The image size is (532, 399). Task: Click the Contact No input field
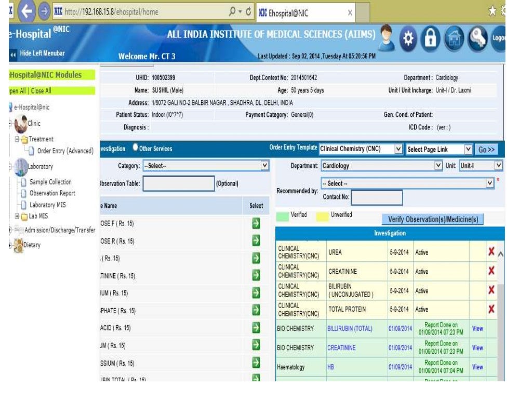tap(377, 197)
